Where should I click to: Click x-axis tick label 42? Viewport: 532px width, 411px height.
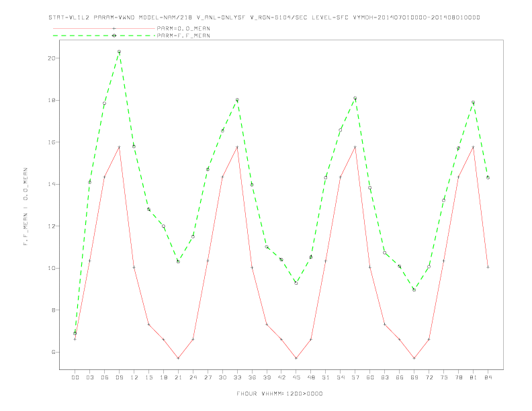281,377
